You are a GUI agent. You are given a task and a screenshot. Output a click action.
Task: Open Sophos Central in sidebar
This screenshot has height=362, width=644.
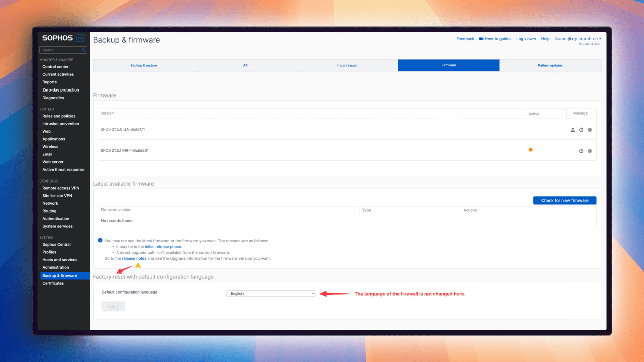[x=56, y=245]
